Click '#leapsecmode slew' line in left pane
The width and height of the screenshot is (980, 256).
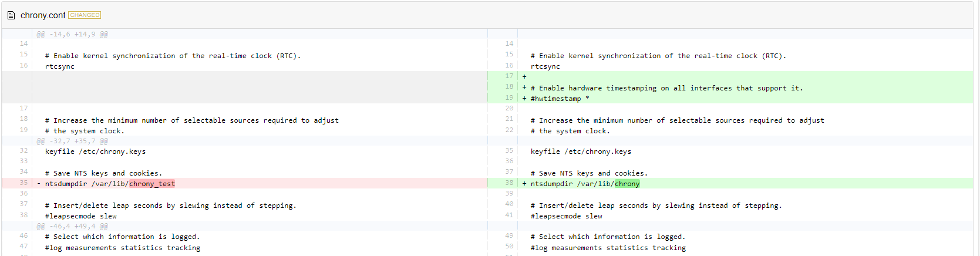point(81,216)
